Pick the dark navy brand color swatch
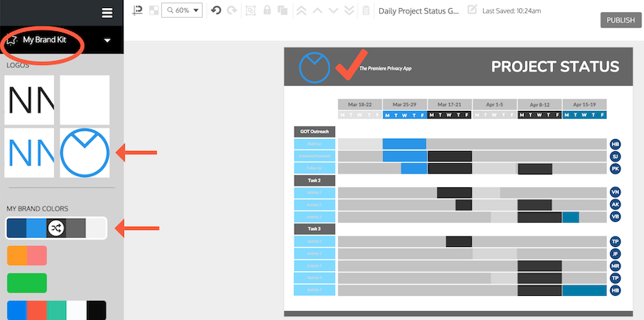The width and height of the screenshot is (644, 320). [x=16, y=228]
